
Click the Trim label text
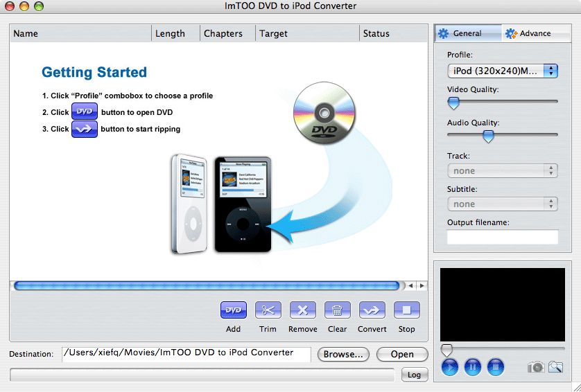(268, 329)
